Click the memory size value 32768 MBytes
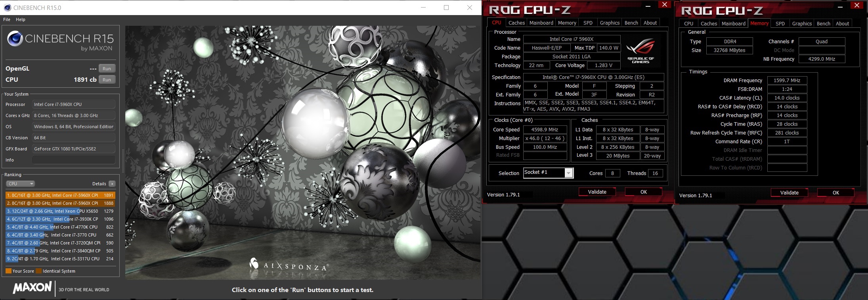The height and width of the screenshot is (300, 868). [x=729, y=50]
